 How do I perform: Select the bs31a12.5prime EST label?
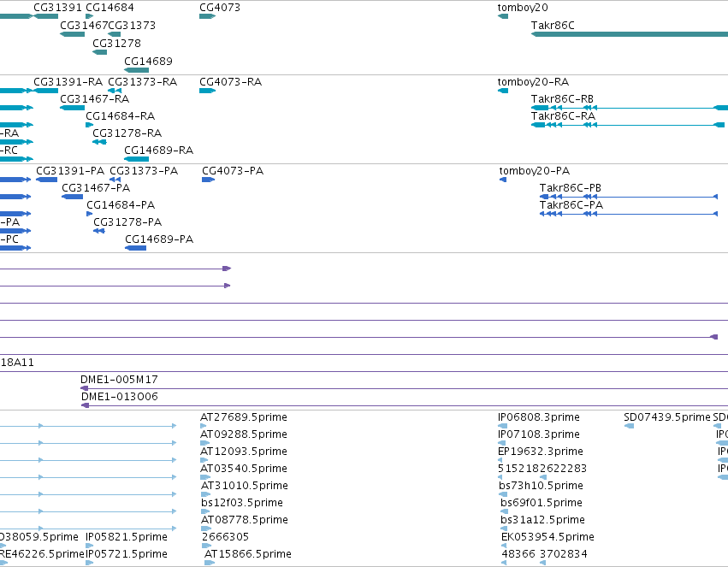point(542,520)
